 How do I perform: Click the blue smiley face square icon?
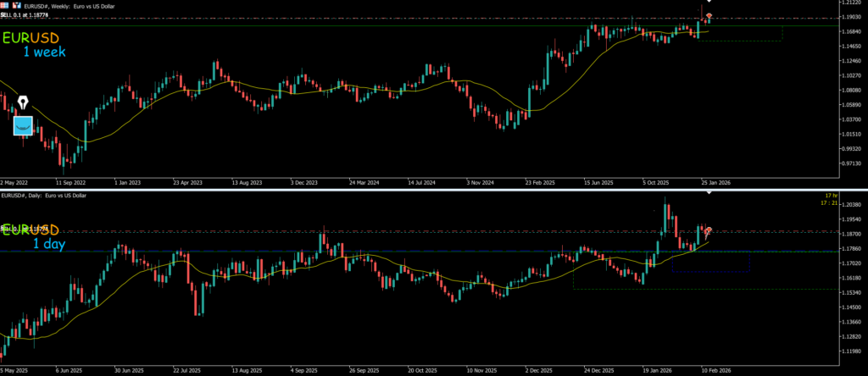coord(23,126)
